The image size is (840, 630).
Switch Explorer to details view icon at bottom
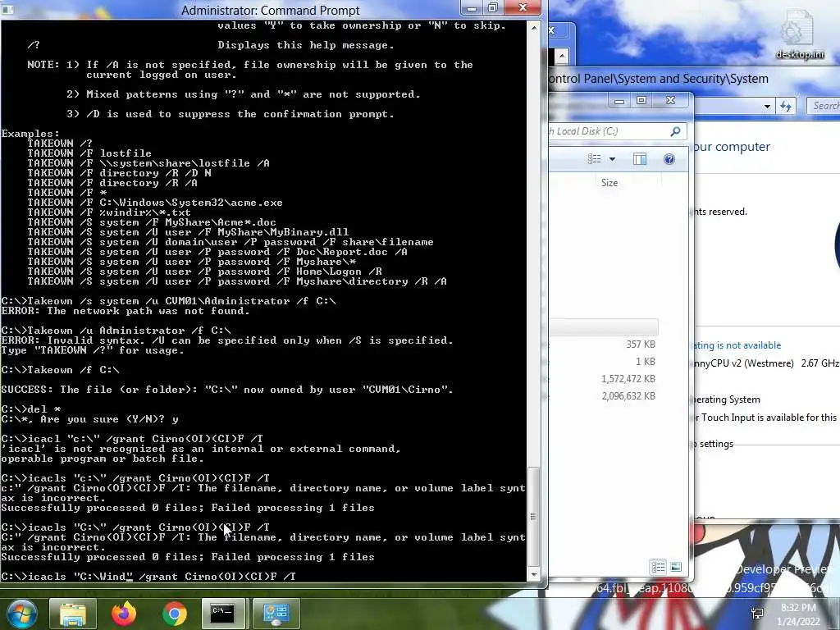[x=658, y=567]
